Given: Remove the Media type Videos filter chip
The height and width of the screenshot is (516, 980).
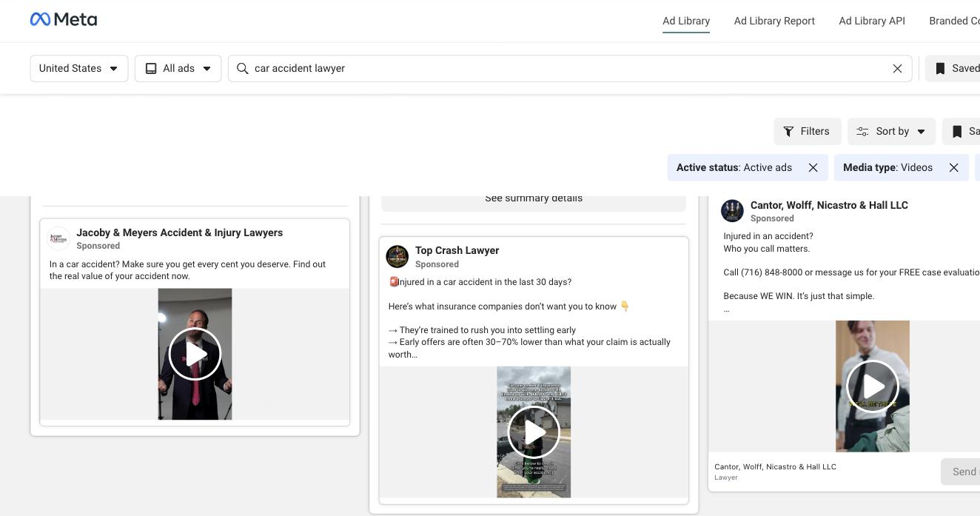Looking at the screenshot, I should [x=953, y=167].
